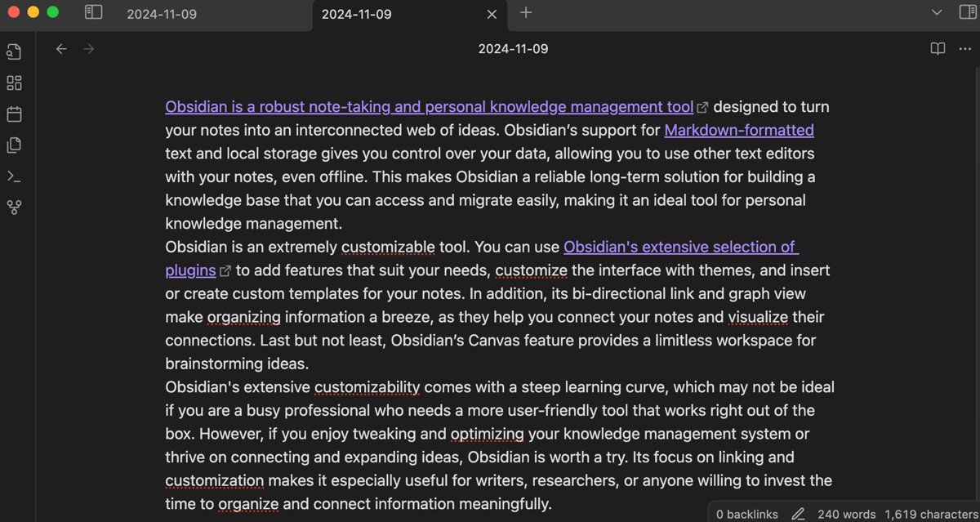This screenshot has height=522, width=980.
Task: Open the quick switcher ribbon icon
Action: point(14,52)
